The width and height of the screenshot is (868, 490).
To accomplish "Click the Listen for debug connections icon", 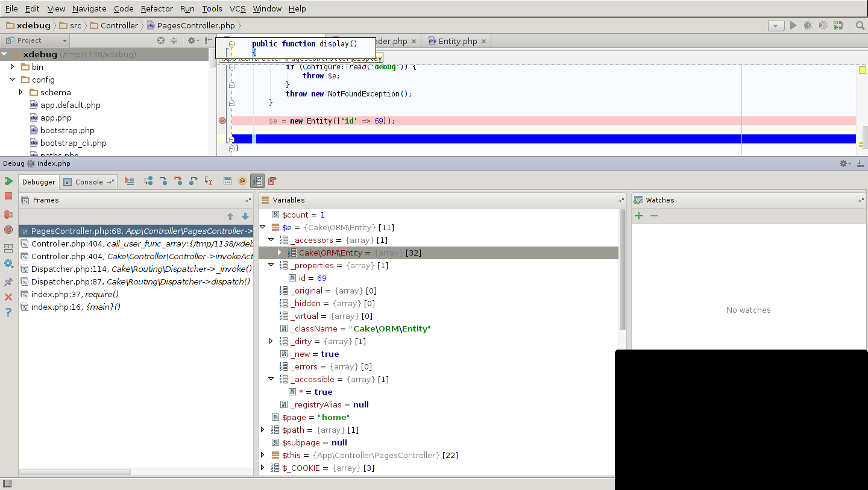I will click(838, 25).
